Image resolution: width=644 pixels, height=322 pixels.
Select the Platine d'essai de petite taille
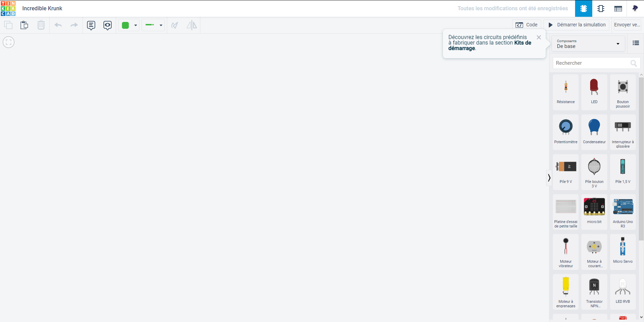point(566,212)
